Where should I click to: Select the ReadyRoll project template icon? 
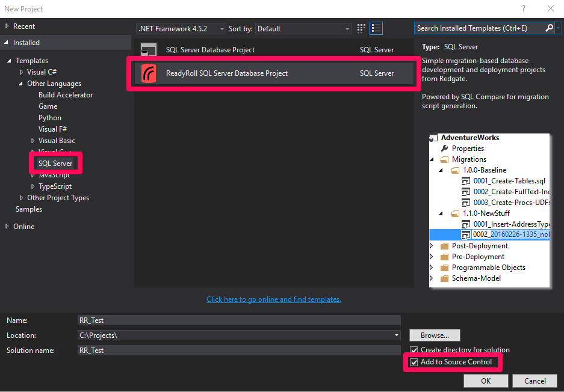(x=149, y=73)
